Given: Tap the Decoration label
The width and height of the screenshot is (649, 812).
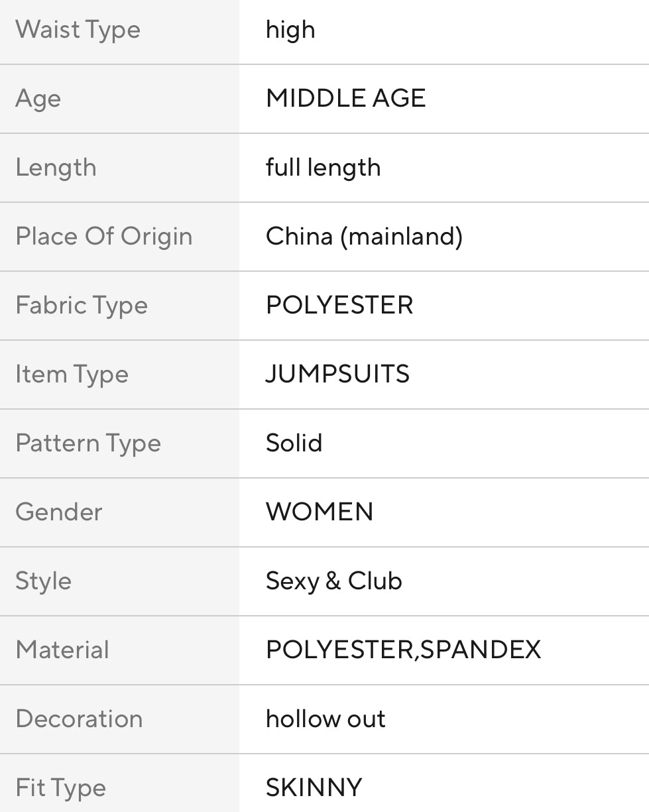Looking at the screenshot, I should 79,719.
